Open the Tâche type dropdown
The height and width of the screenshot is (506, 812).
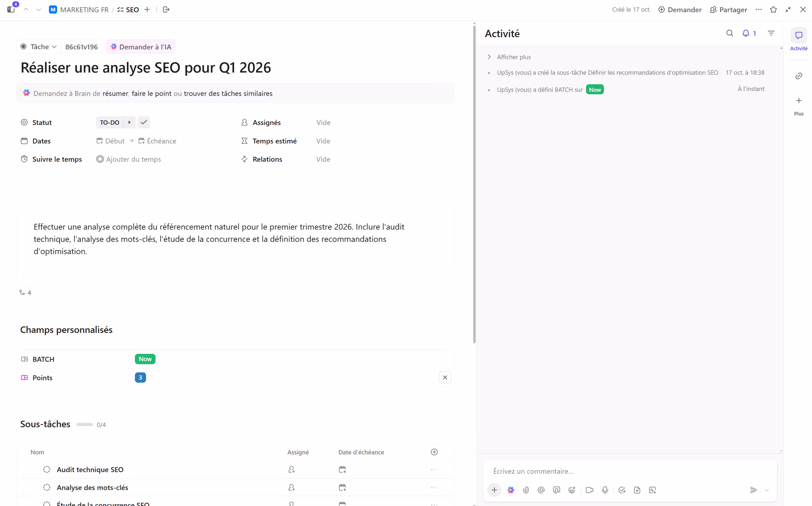(x=39, y=46)
